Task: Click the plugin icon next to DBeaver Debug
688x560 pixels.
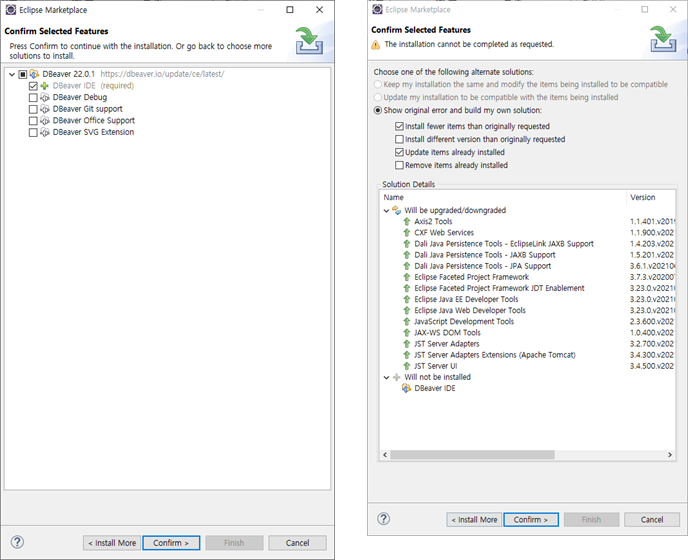Action: pos(44,97)
